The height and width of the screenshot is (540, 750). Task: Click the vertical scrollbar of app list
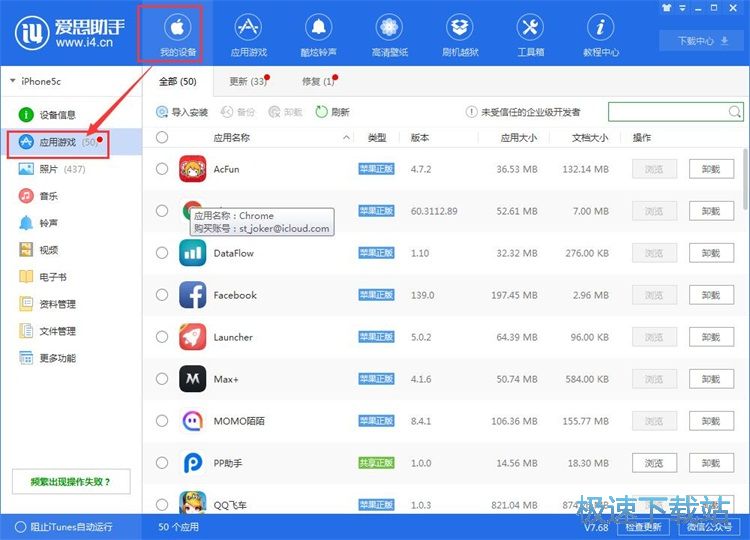[745, 178]
